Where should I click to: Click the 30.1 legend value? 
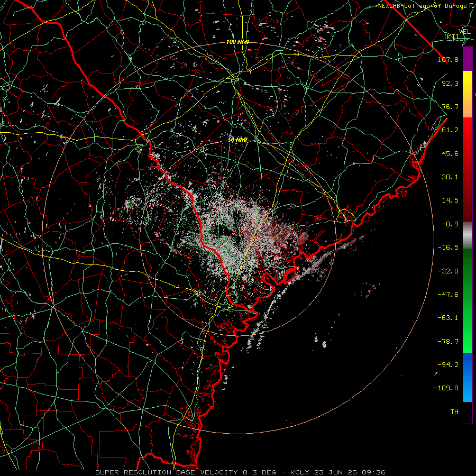450,177
